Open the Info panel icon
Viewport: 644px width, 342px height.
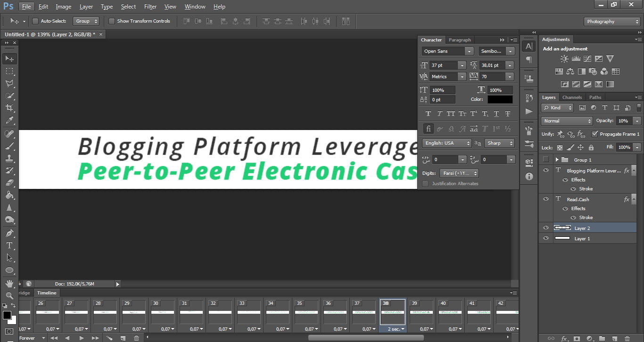tap(529, 176)
